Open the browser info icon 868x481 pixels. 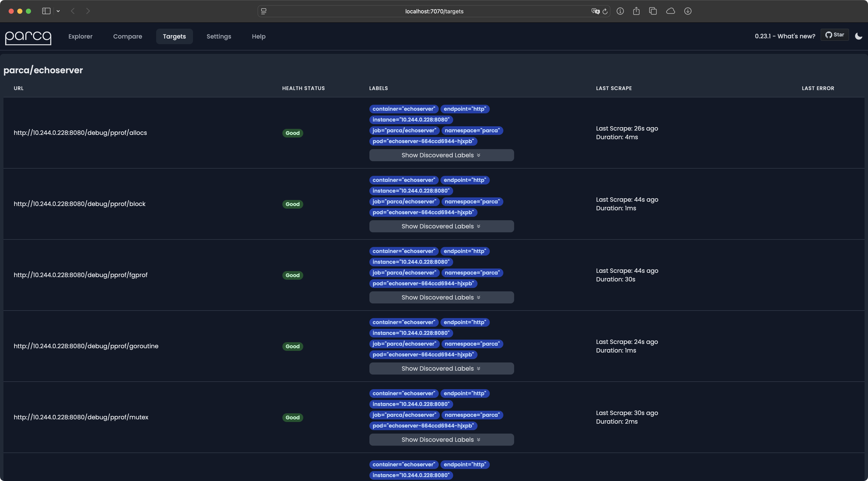(620, 11)
